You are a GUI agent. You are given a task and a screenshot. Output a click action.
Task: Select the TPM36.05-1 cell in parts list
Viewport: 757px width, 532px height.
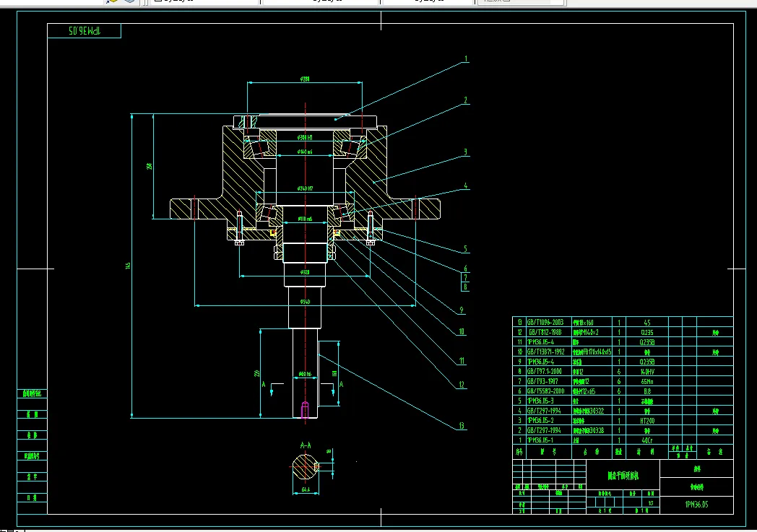(548, 440)
